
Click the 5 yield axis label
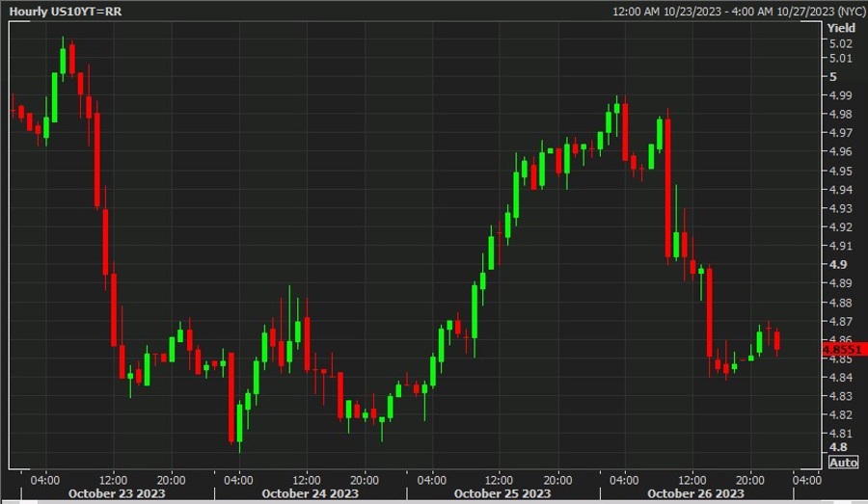(832, 77)
